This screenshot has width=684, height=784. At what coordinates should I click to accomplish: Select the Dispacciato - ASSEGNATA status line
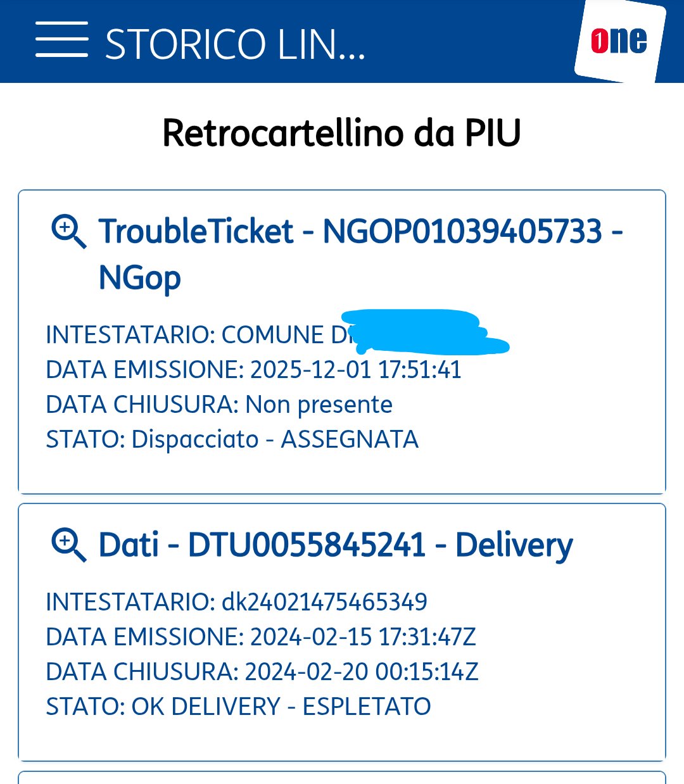pyautogui.click(x=232, y=439)
